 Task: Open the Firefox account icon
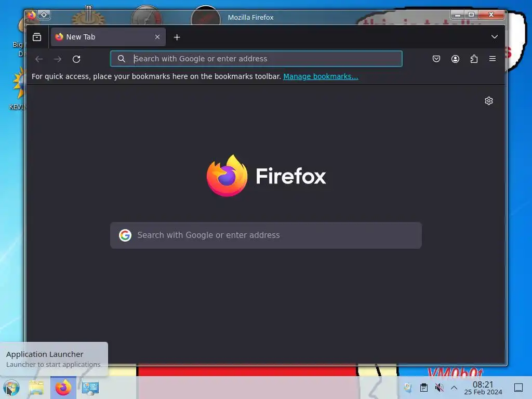(455, 59)
